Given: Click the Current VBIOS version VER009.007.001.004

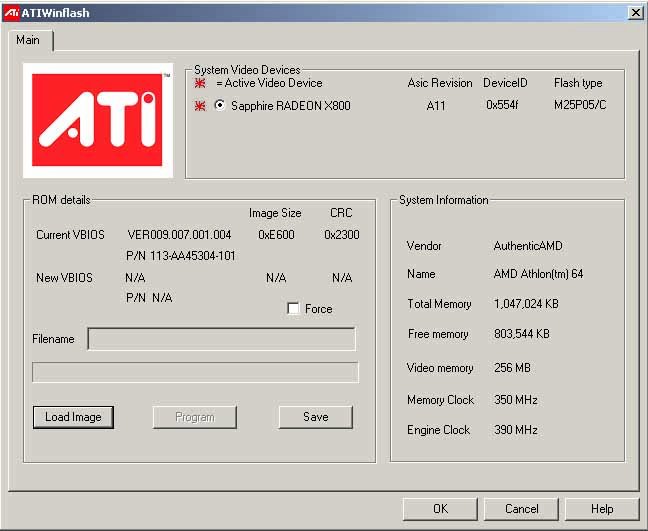Looking at the screenshot, I should coord(179,235).
